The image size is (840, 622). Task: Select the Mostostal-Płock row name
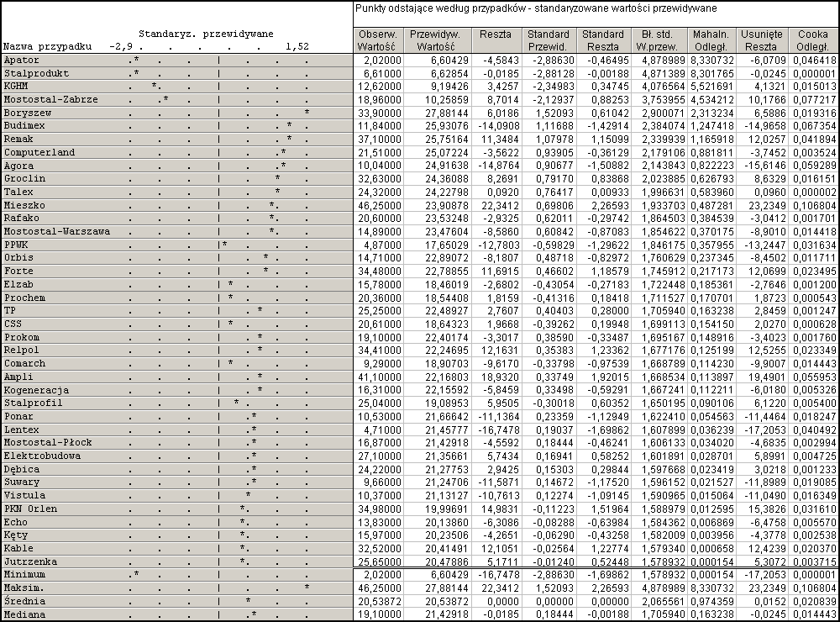(48, 444)
